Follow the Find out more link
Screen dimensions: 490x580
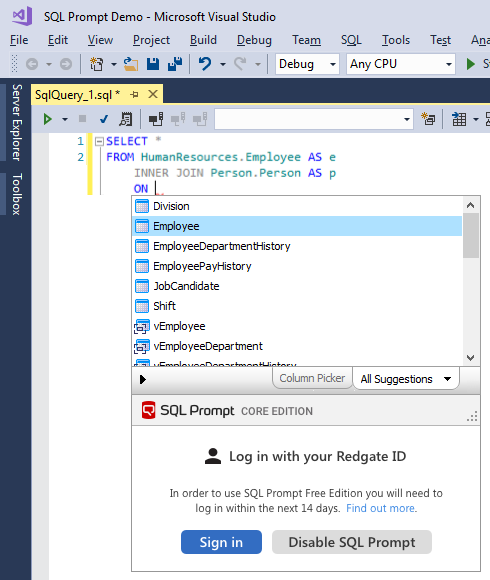coord(381,508)
